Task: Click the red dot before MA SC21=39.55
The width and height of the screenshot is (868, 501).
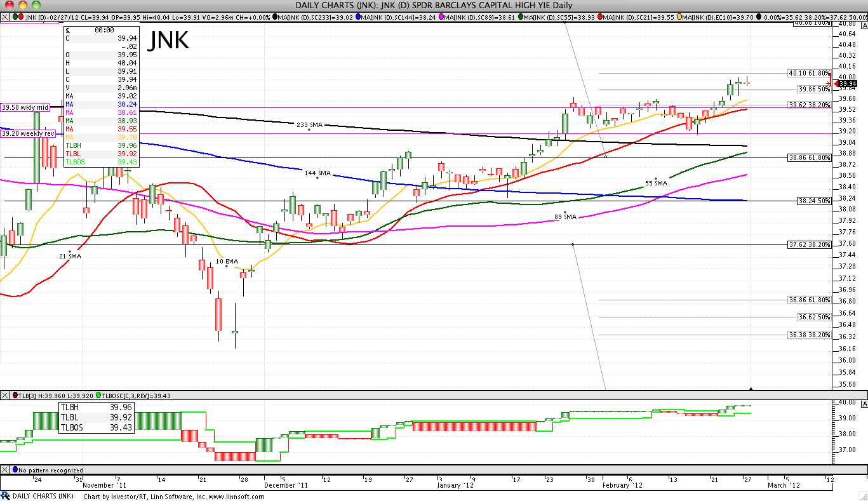Action: 601,16
